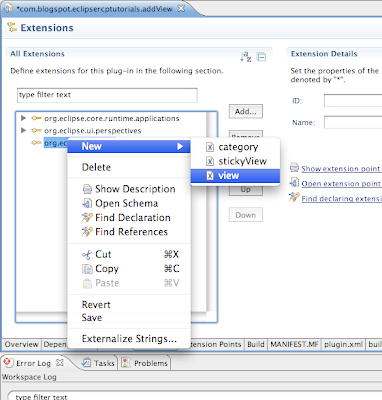Click the key icon beside org.eclipse.ui.perspectives
Viewport: 382px width, 400px height.
click(x=36, y=131)
